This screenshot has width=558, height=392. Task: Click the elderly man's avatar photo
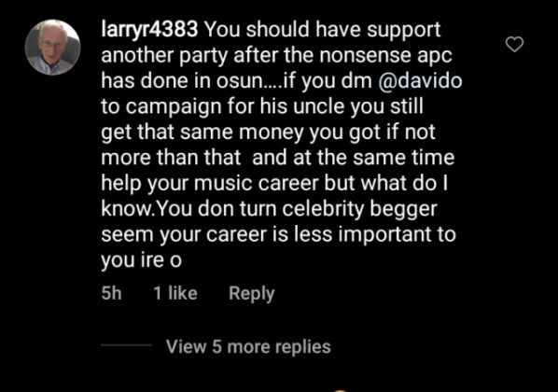[52, 48]
